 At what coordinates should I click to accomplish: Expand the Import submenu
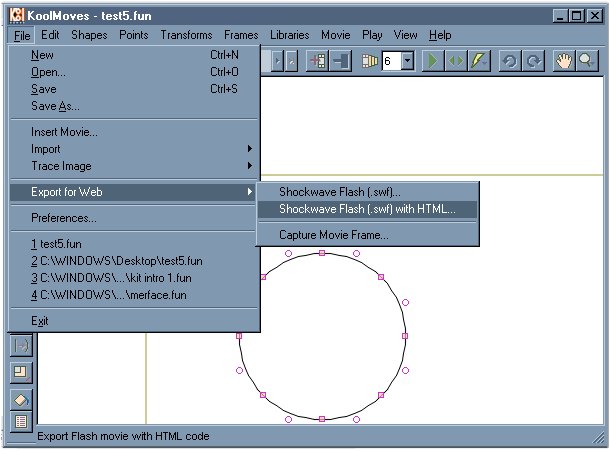[x=134, y=149]
